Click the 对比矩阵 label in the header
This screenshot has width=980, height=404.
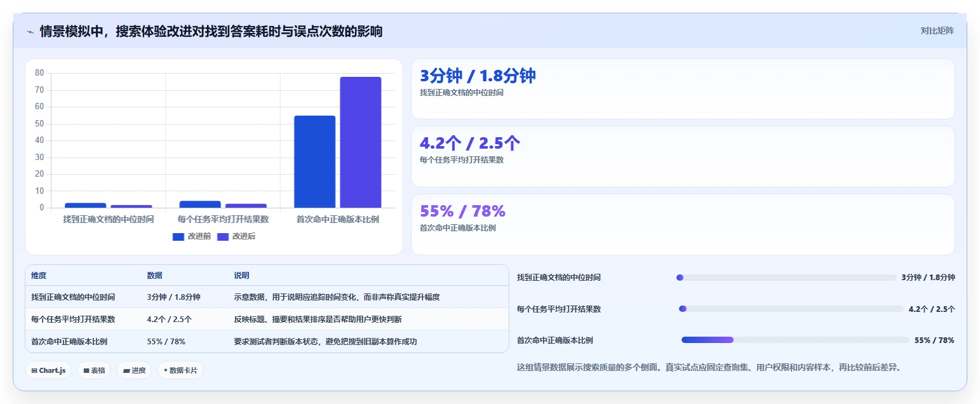[x=937, y=30]
